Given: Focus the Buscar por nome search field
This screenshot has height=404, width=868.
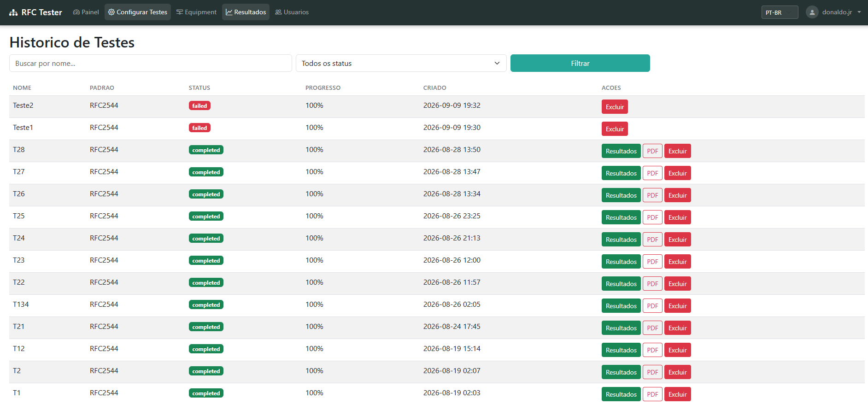Looking at the screenshot, I should point(151,63).
